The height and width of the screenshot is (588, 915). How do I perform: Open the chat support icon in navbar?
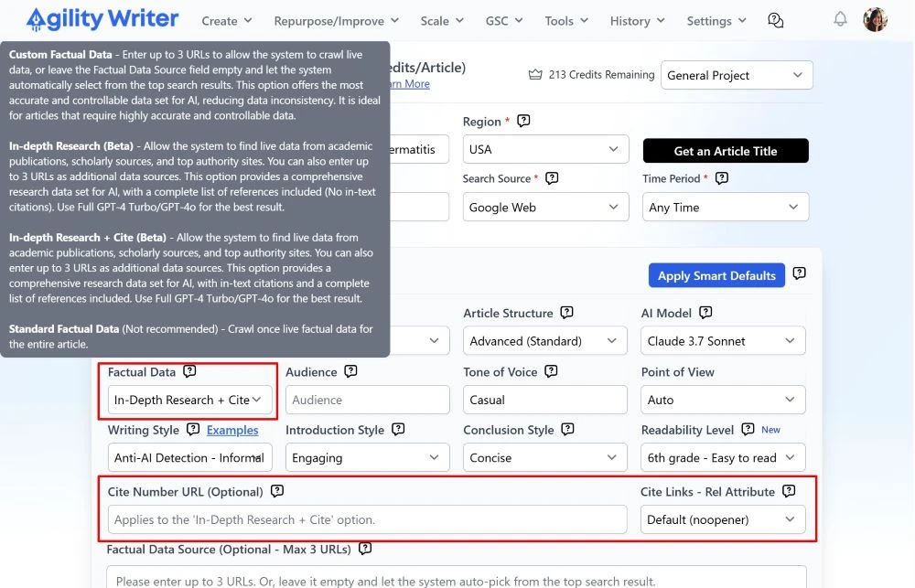pyautogui.click(x=776, y=21)
